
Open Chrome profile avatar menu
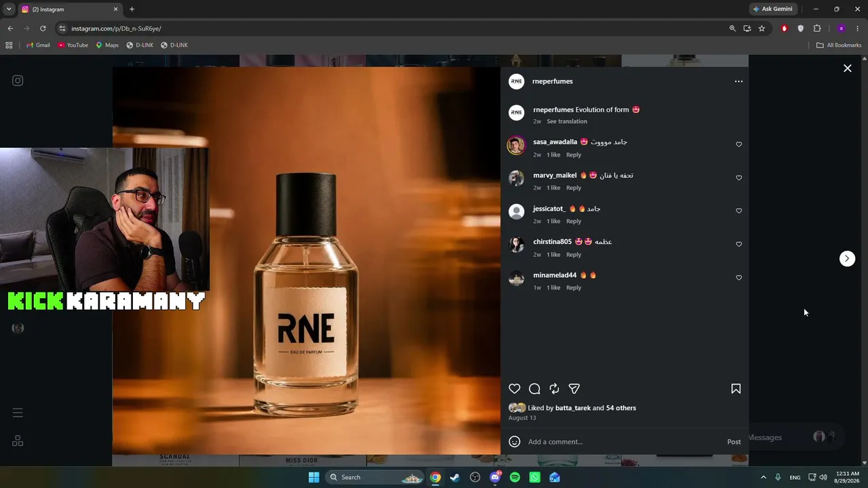(x=841, y=28)
